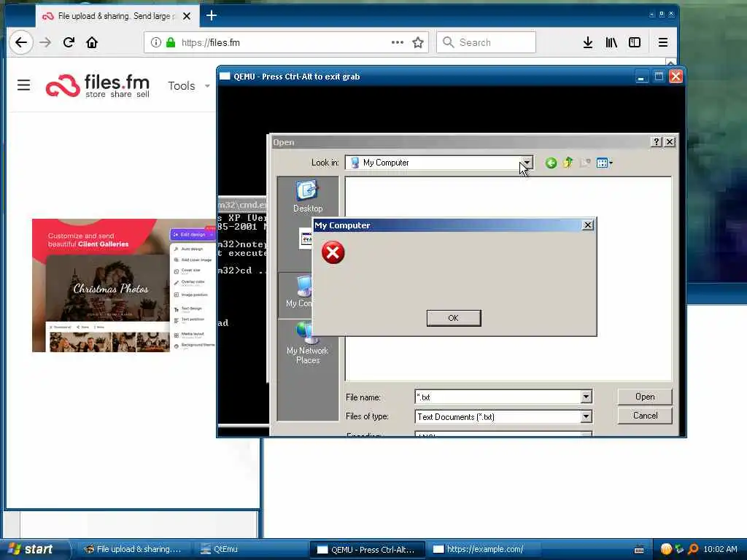Click the Up One Level folder icon
Screen dimensions: 747x560
tap(568, 163)
